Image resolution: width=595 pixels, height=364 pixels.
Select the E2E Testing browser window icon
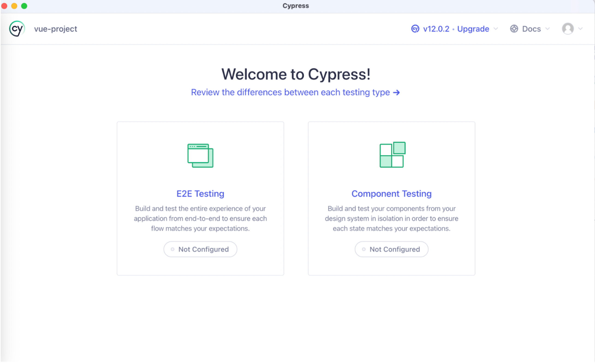tap(200, 156)
